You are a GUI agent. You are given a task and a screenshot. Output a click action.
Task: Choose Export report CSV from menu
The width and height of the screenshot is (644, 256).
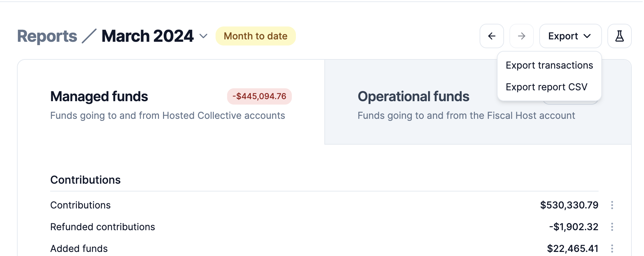[x=546, y=87]
